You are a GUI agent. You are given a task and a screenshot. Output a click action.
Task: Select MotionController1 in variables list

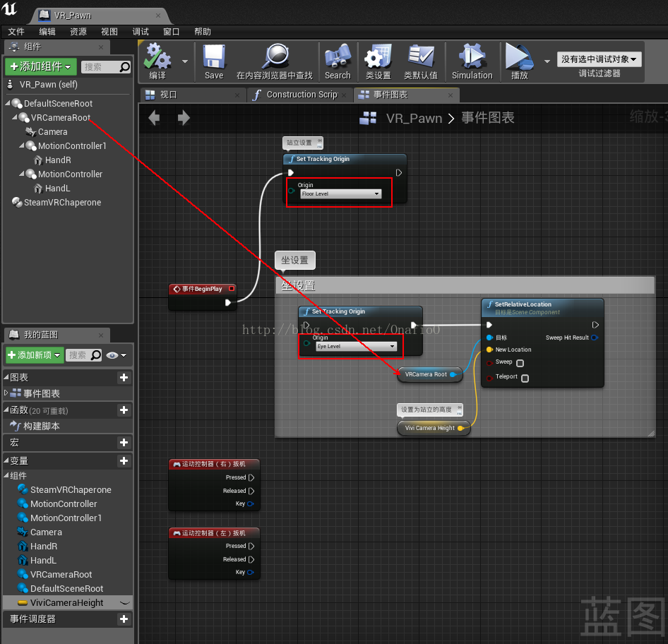click(66, 518)
